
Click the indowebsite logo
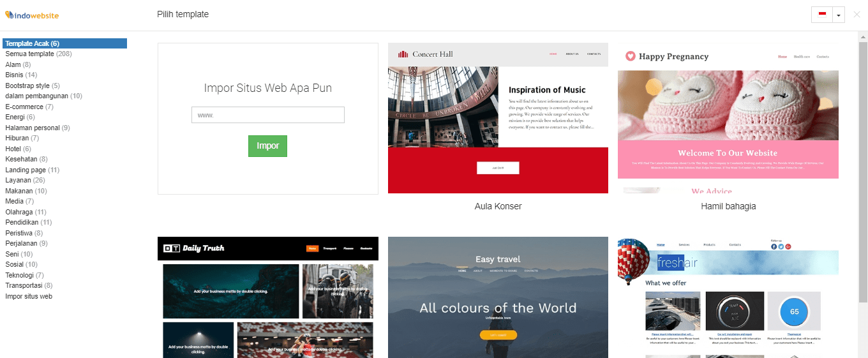(x=31, y=15)
